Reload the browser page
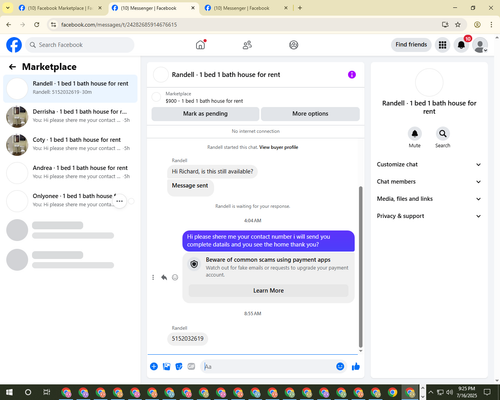 pyautogui.click(x=37, y=25)
